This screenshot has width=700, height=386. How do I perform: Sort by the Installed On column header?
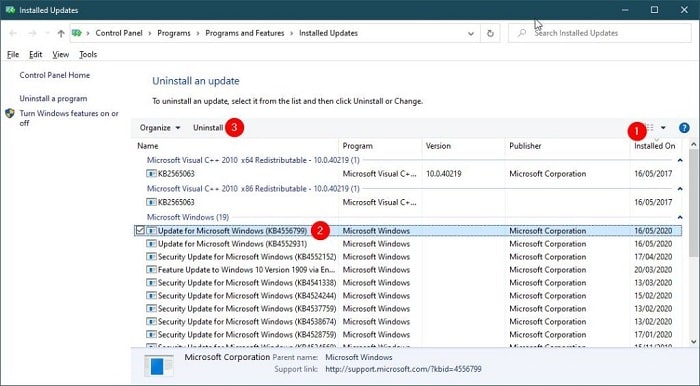655,146
